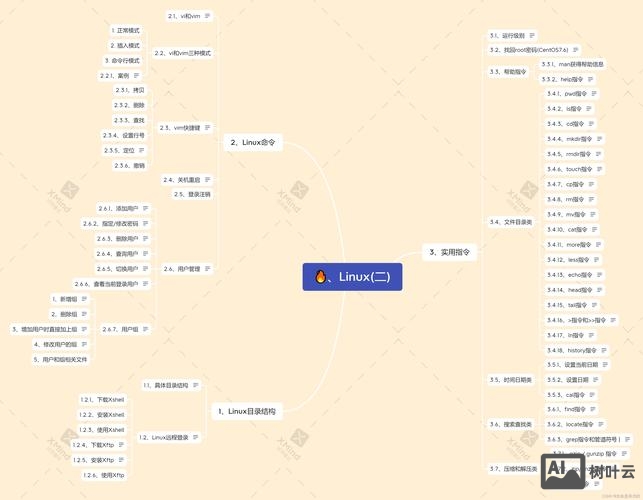This screenshot has width=643, height=500.
Task: Click the note icon on 3.4.4 mkdir指令
Action: [599, 139]
